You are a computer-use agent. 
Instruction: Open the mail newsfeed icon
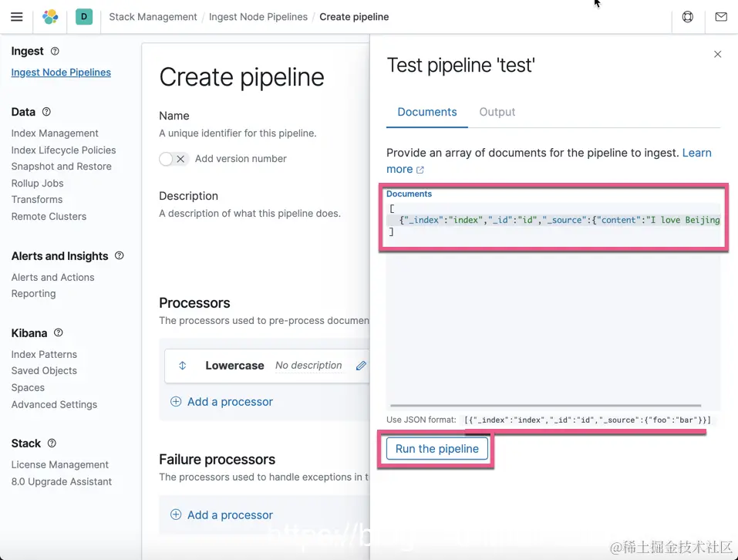coord(721,16)
